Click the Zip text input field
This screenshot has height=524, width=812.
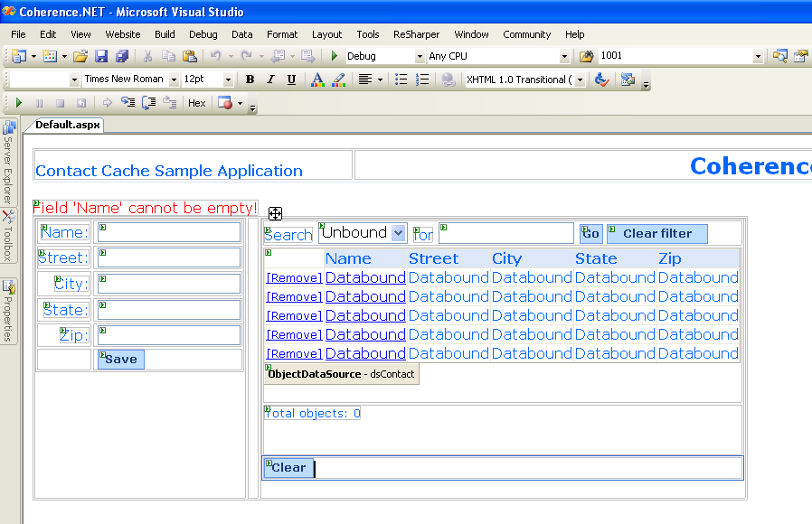(169, 335)
